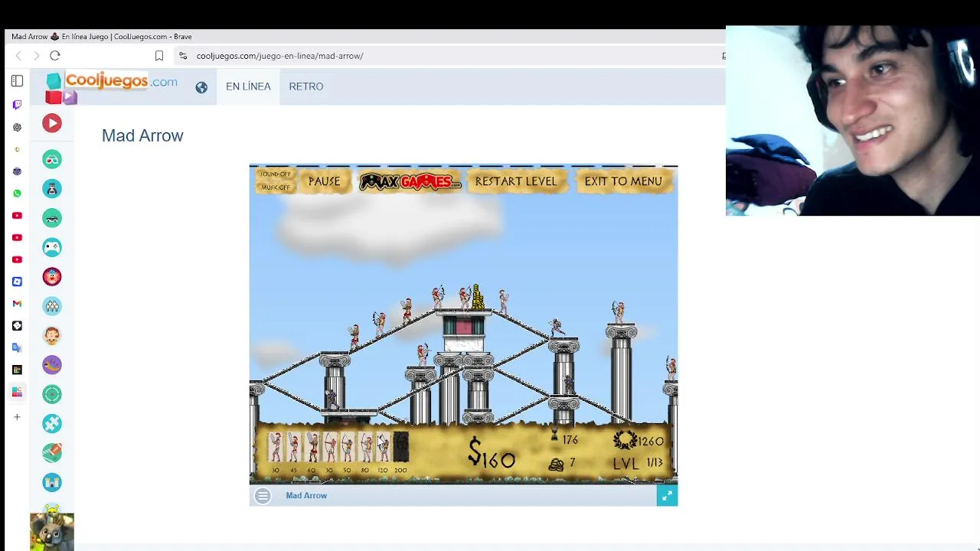980x551 pixels.
Task: Open the Cooljuegos.com home logo
Action: (x=112, y=87)
